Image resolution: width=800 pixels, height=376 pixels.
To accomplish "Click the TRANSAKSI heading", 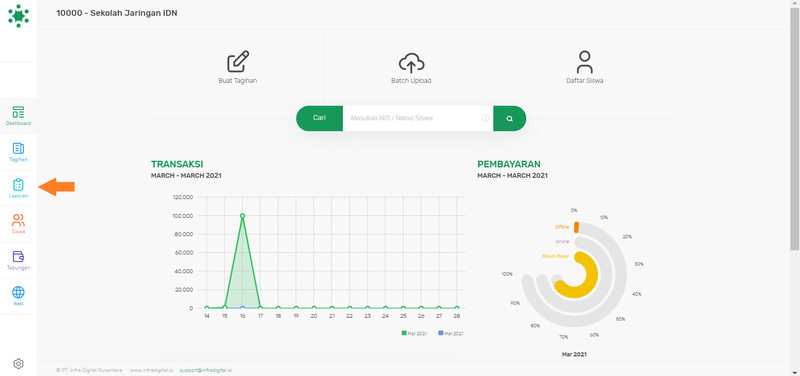I will tap(177, 164).
